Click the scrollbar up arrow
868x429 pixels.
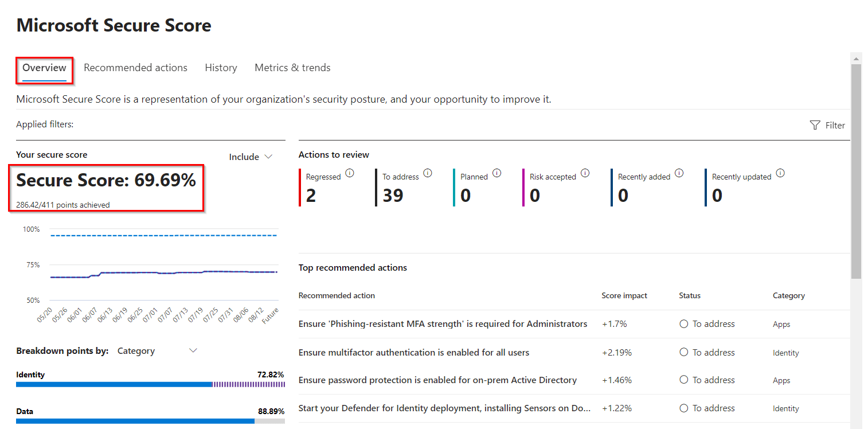(x=857, y=57)
